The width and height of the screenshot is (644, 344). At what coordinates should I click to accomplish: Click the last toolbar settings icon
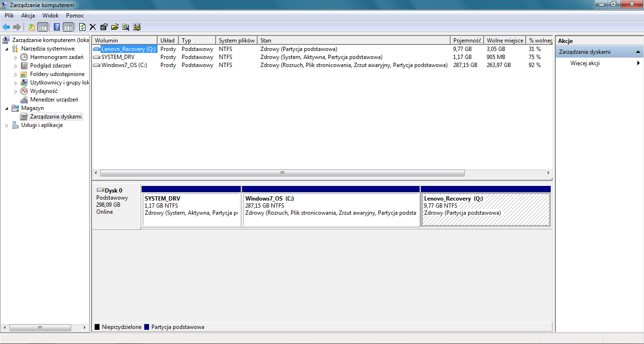tap(137, 27)
